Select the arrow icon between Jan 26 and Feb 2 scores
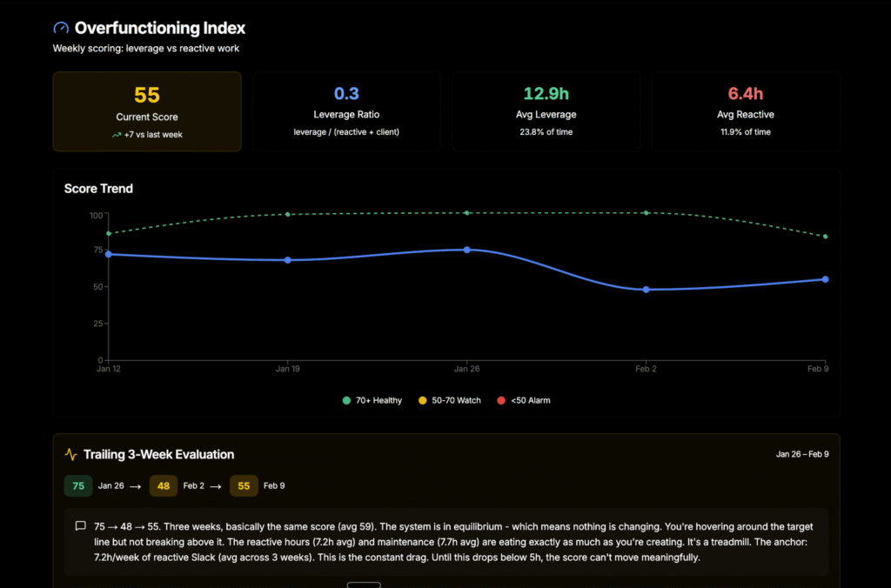This screenshot has height=588, width=891. pos(136,486)
